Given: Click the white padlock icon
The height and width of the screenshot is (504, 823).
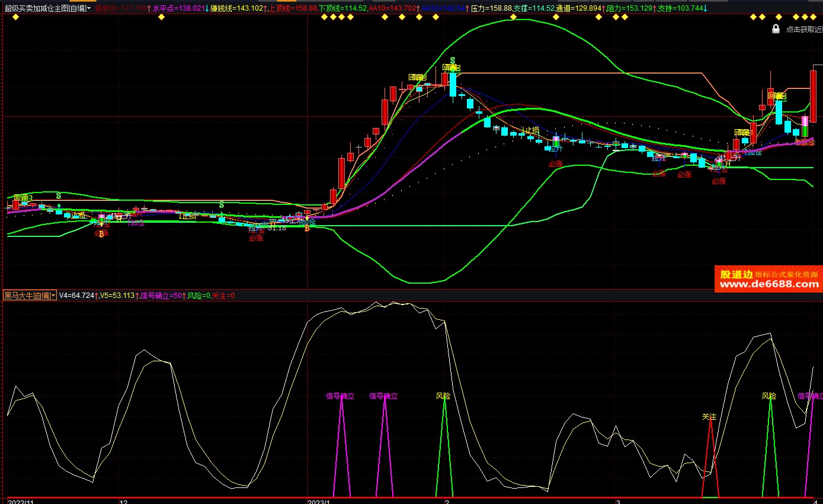Looking at the screenshot, I should tap(776, 28).
